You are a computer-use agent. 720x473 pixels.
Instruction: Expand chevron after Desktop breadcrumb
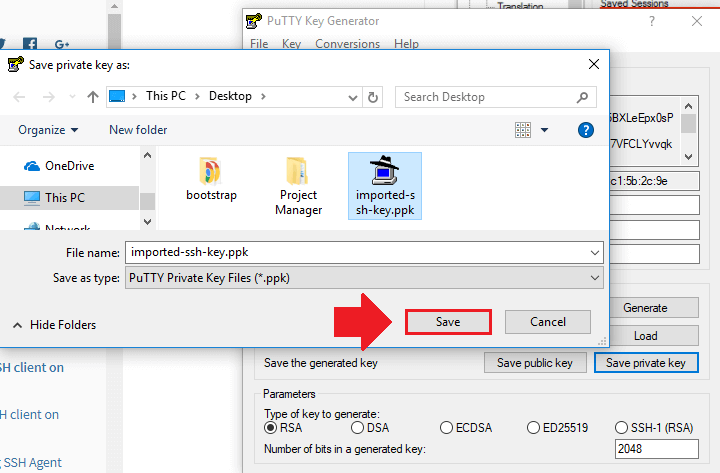click(264, 96)
